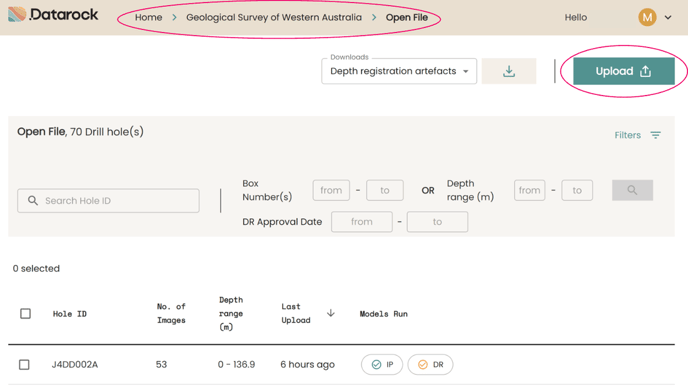This screenshot has width=688, height=388.
Task: Click the 6 hours ago cell
Action: 307,365
